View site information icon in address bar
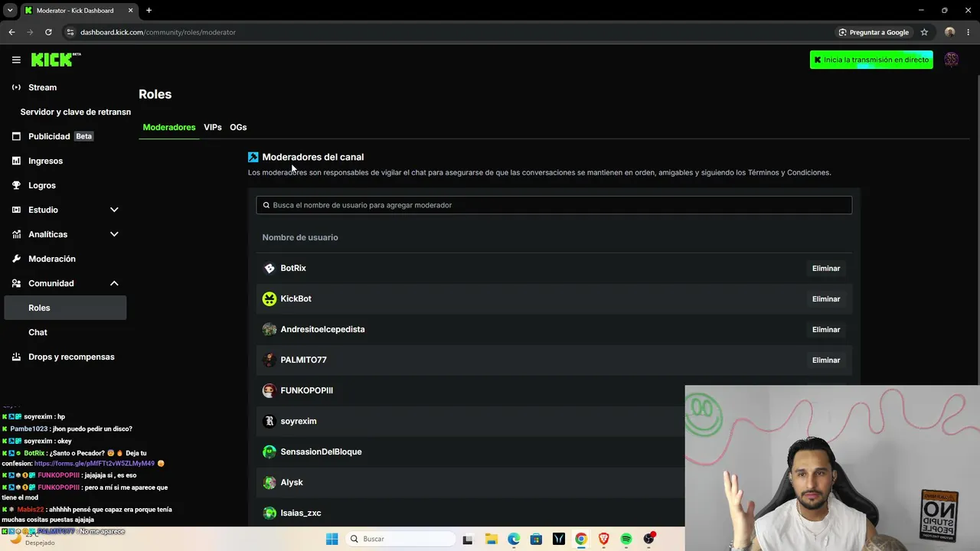This screenshot has width=980, height=551. 70,32
